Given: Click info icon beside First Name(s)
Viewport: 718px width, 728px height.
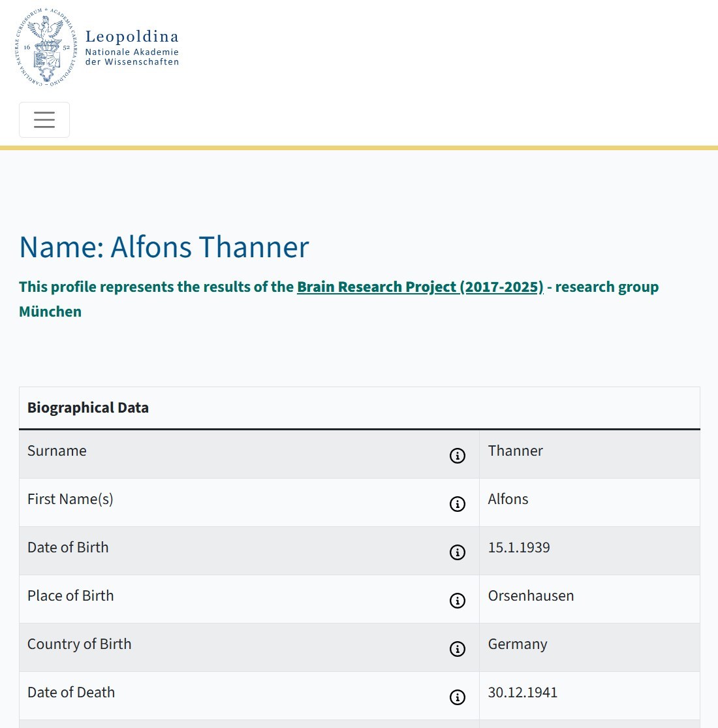Looking at the screenshot, I should pyautogui.click(x=457, y=504).
